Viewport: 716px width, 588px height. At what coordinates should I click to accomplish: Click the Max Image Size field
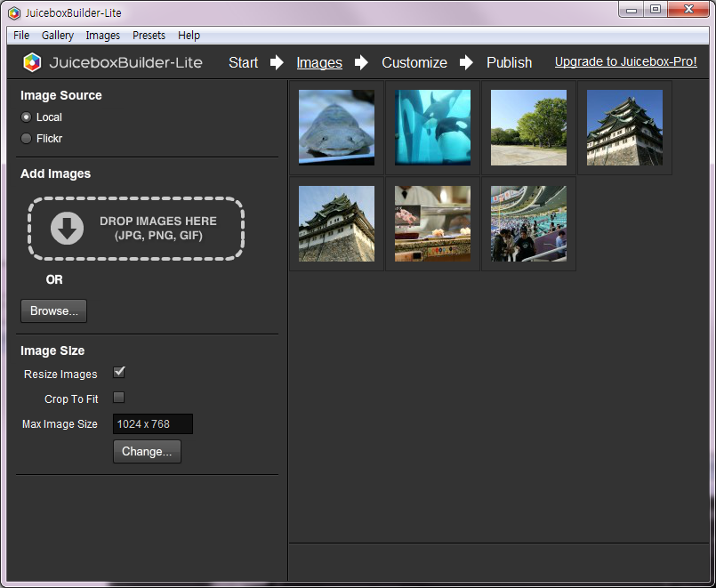pyautogui.click(x=152, y=424)
